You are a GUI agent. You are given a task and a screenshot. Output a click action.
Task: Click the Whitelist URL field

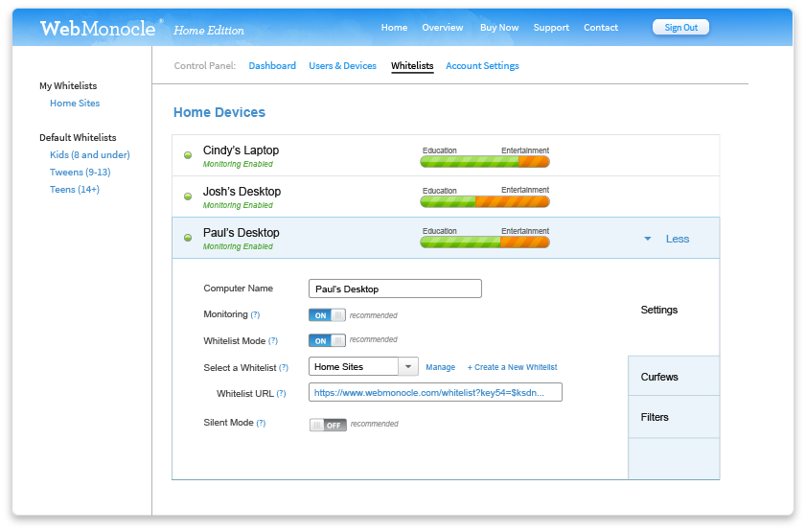click(x=435, y=392)
